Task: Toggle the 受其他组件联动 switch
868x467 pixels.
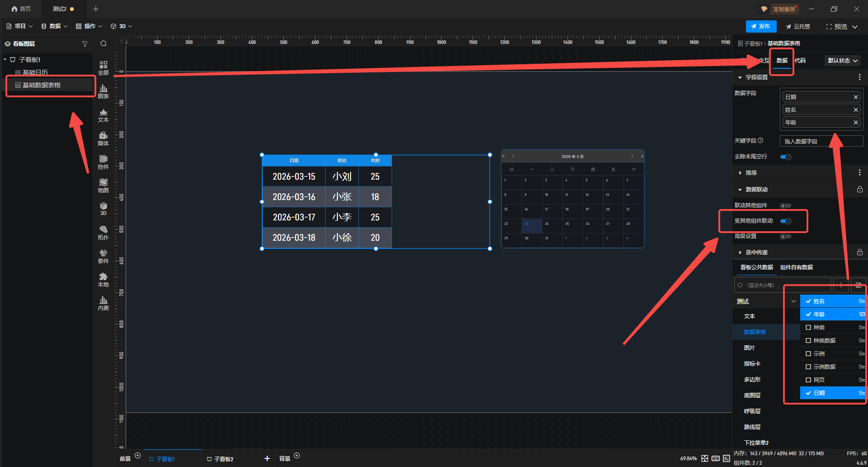Action: tap(786, 221)
